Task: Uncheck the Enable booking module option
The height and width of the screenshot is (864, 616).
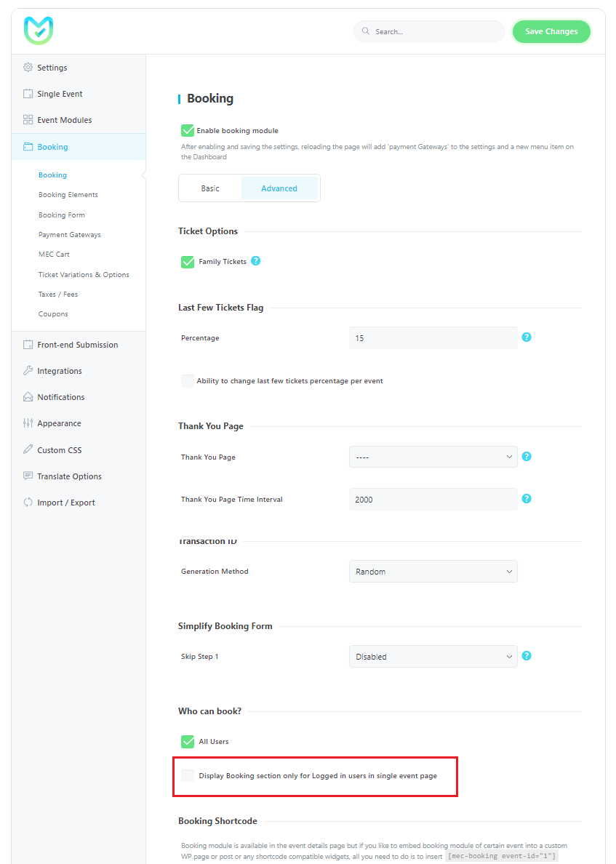Action: click(187, 131)
